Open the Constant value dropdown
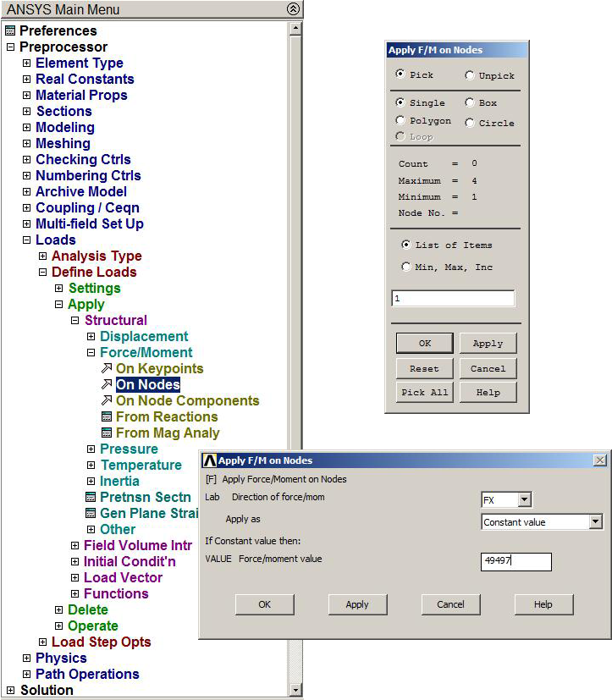The image size is (612, 700). click(595, 522)
